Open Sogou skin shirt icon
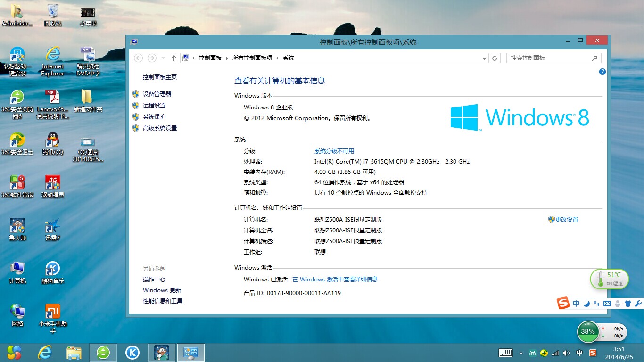 (x=628, y=304)
